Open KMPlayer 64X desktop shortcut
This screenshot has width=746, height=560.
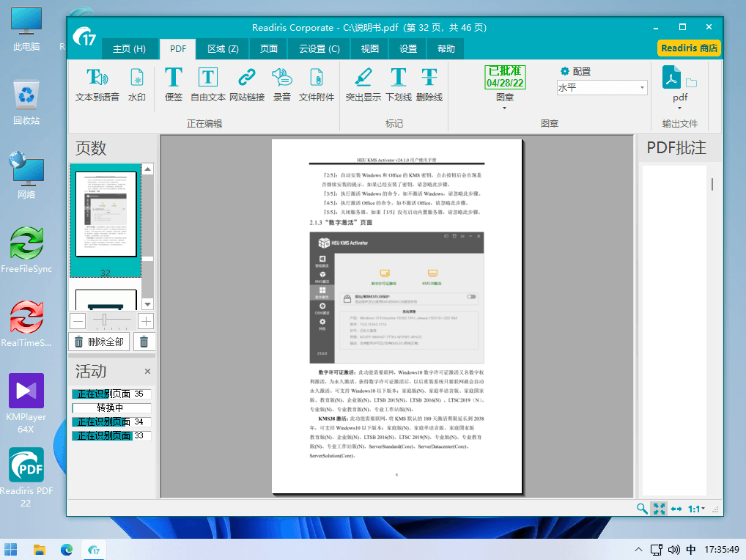click(x=26, y=403)
